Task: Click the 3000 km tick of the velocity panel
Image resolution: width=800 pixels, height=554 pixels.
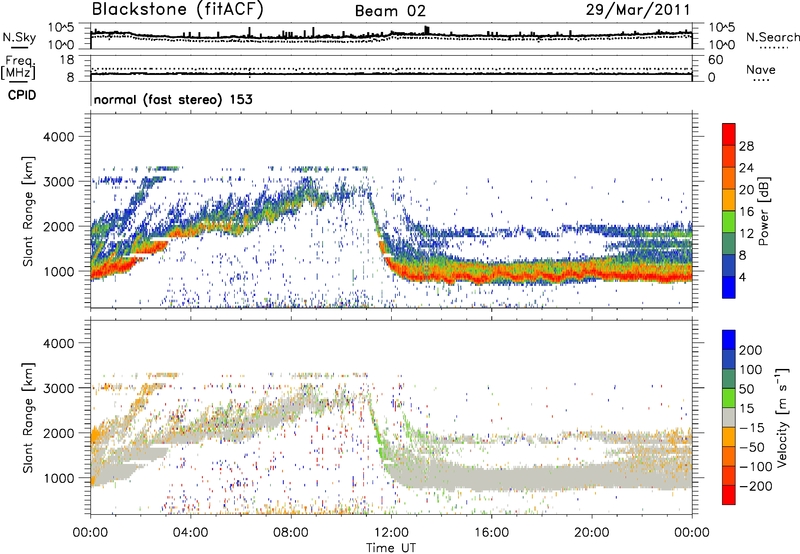Action: (58, 388)
